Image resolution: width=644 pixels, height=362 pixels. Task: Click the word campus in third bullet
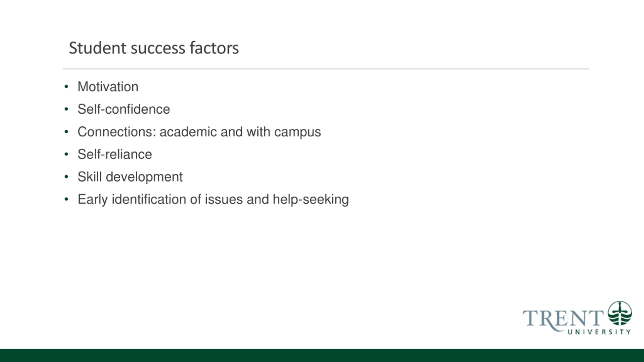tap(298, 132)
